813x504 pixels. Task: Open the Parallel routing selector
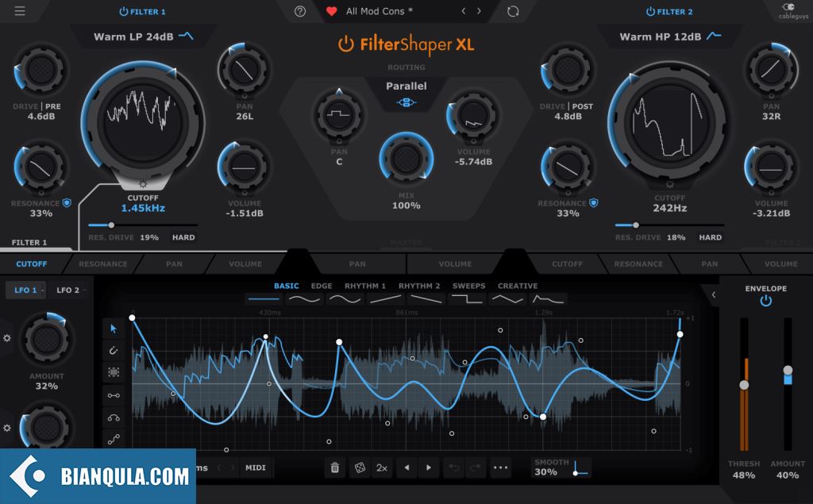406,86
